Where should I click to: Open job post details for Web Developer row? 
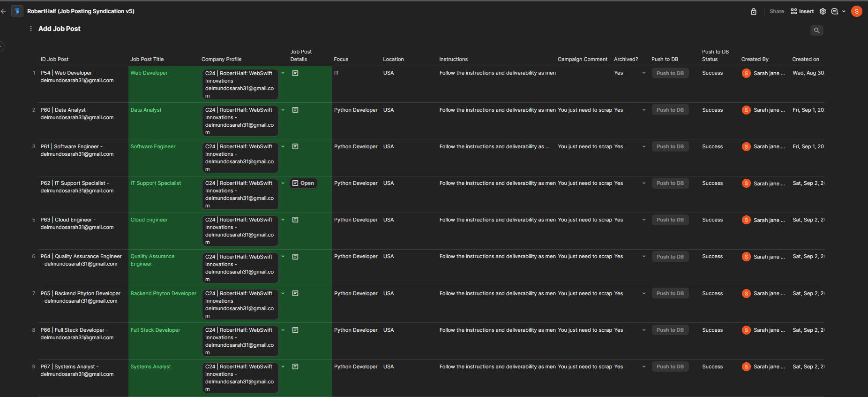pyautogui.click(x=295, y=73)
